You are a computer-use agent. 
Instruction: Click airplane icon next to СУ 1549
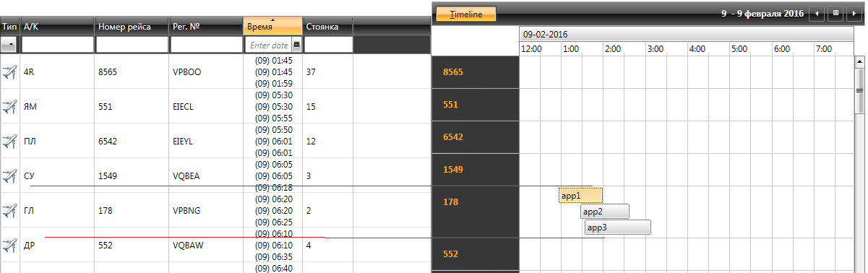[x=9, y=175]
